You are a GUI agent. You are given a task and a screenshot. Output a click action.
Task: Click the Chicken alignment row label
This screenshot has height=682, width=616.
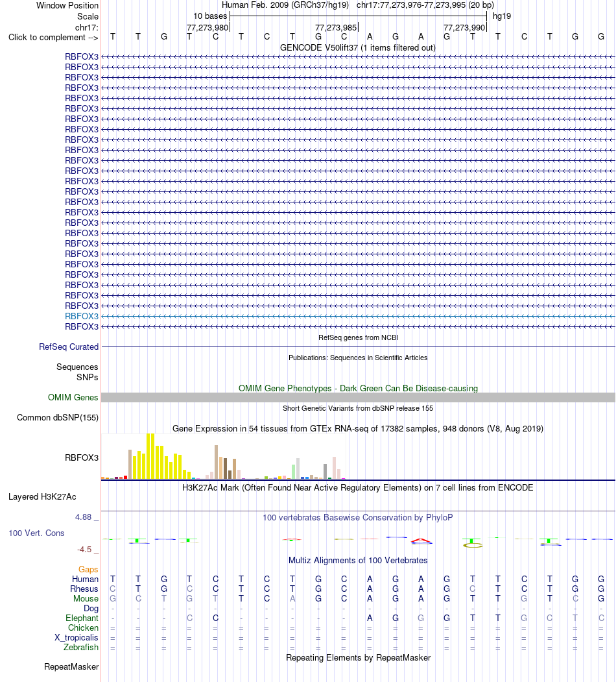click(84, 627)
